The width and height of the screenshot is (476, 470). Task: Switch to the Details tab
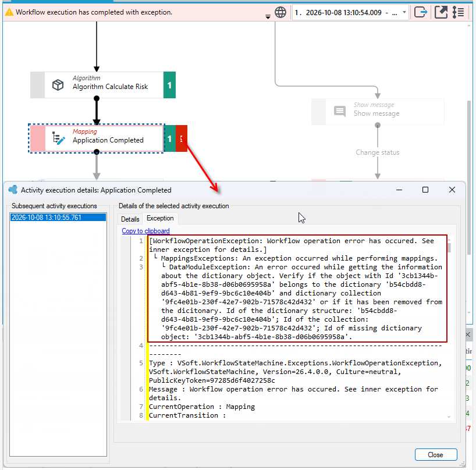coord(130,219)
